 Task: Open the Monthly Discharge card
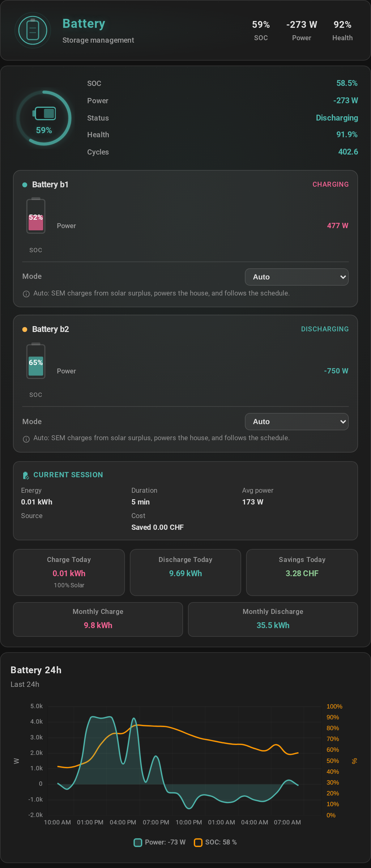(x=273, y=619)
